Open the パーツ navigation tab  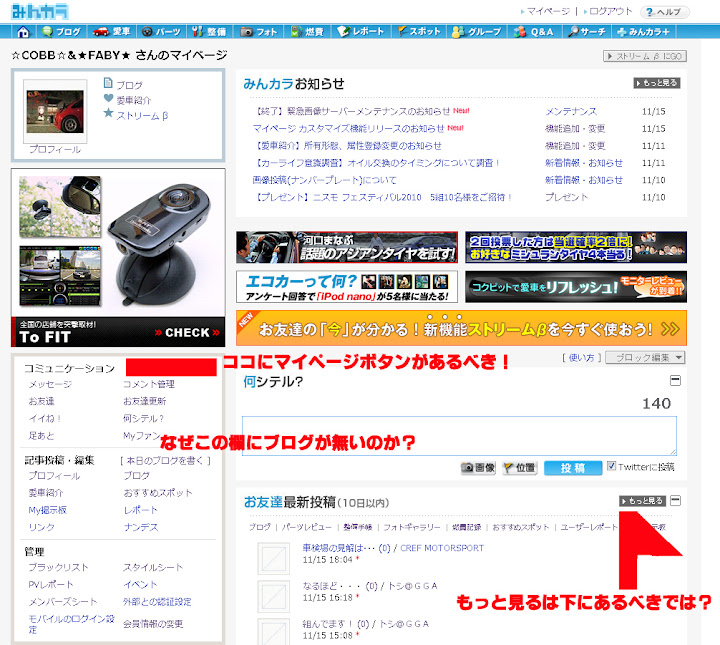[x=161, y=32]
